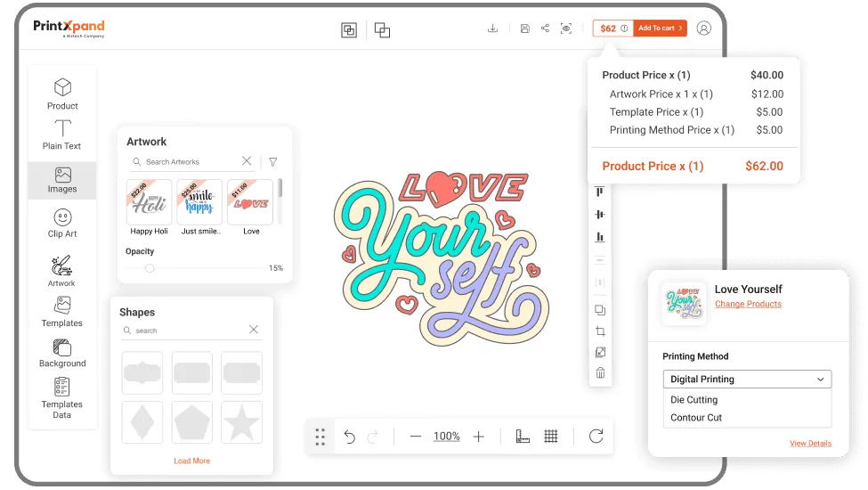The image size is (868, 490).
Task: Open the Images sidebar tab
Action: click(x=62, y=181)
